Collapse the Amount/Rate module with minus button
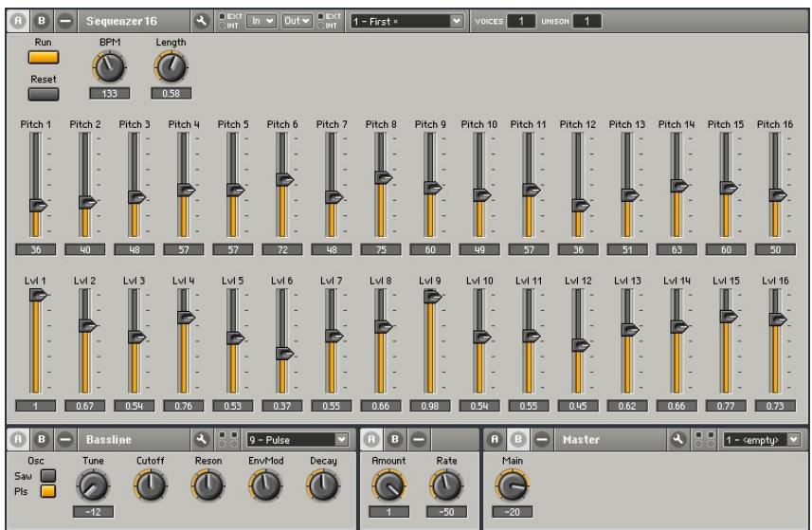This screenshot has height=530, width=812. tap(419, 439)
